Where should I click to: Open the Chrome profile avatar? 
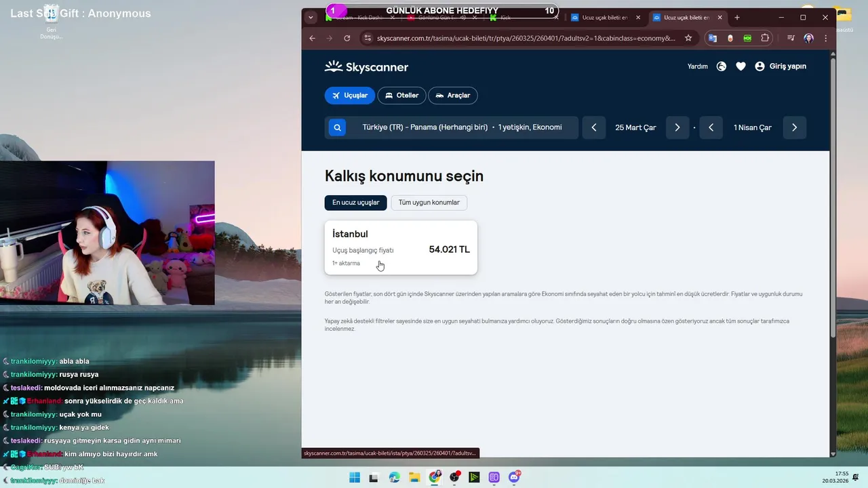808,38
